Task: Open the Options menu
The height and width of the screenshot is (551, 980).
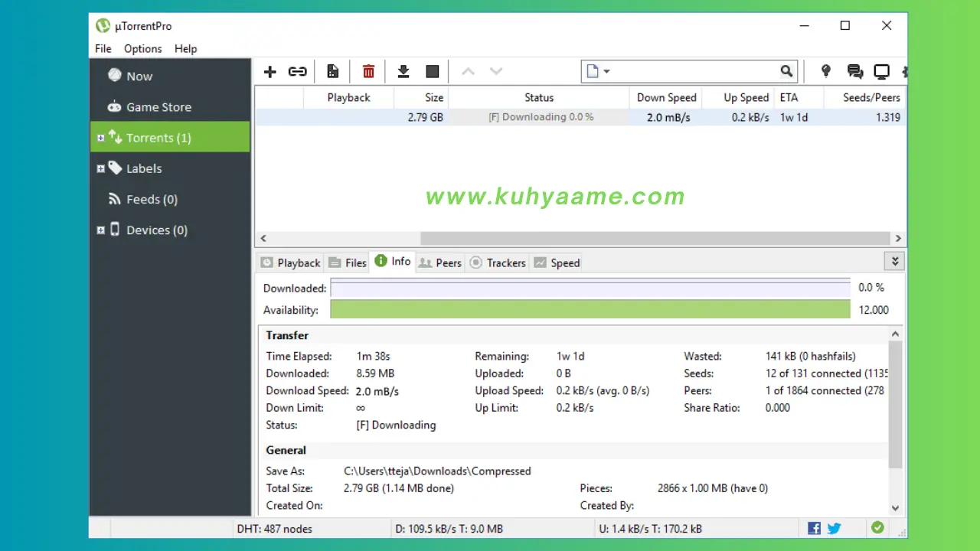Action: click(x=142, y=48)
